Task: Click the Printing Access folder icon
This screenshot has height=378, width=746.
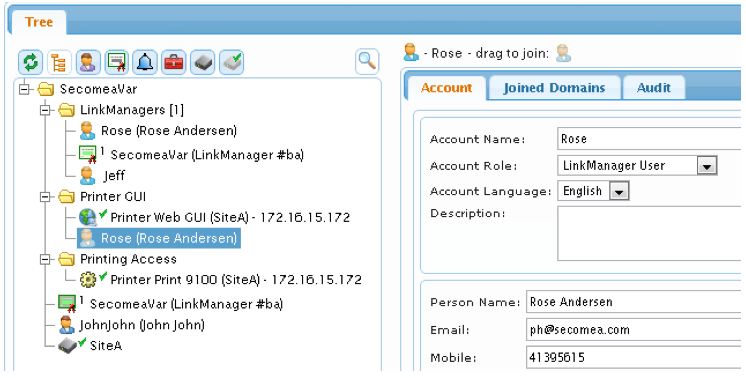Action: pos(67,259)
